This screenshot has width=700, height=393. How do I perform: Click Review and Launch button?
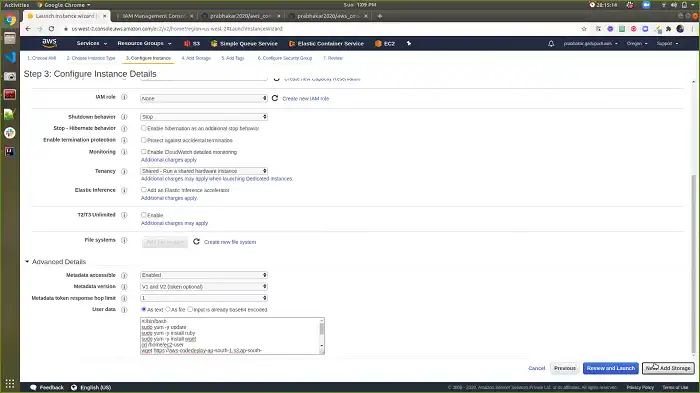click(611, 368)
